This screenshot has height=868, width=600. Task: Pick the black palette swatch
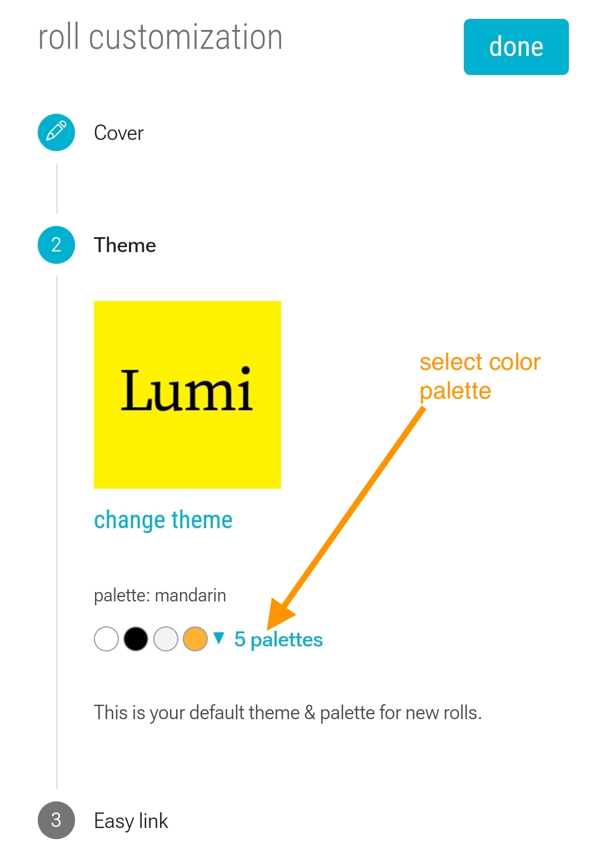click(136, 639)
